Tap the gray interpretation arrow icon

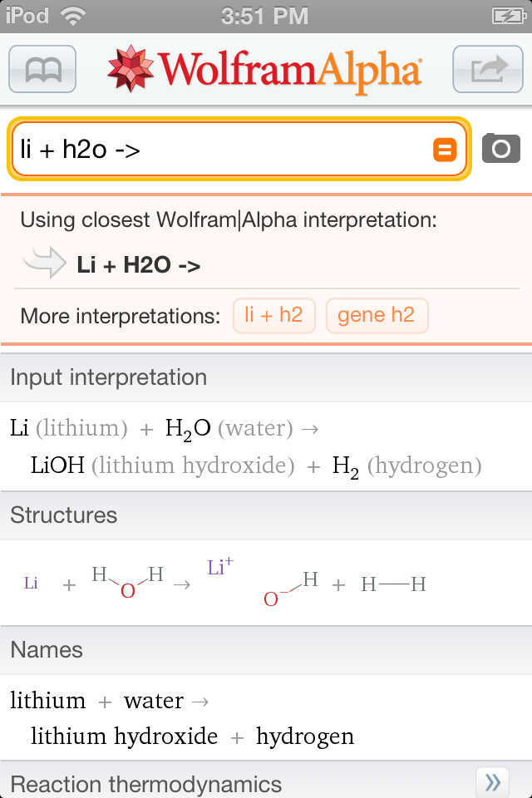44,263
